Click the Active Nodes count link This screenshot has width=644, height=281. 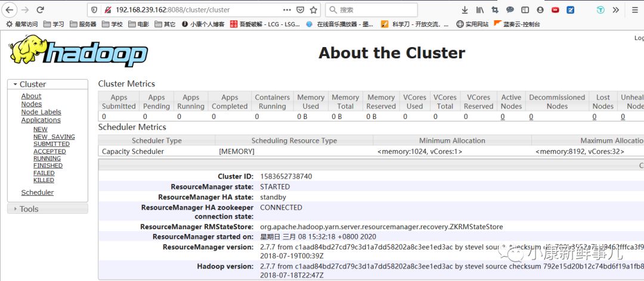[503, 117]
